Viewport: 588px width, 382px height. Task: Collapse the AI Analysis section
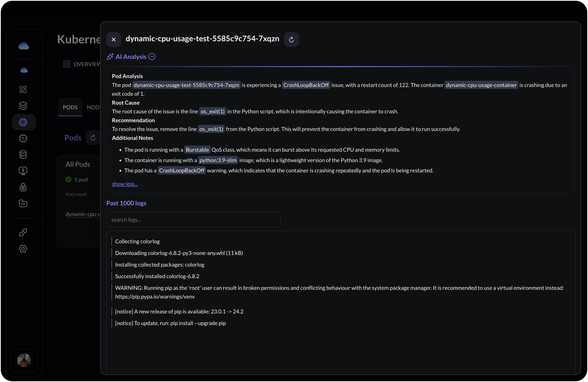point(152,57)
